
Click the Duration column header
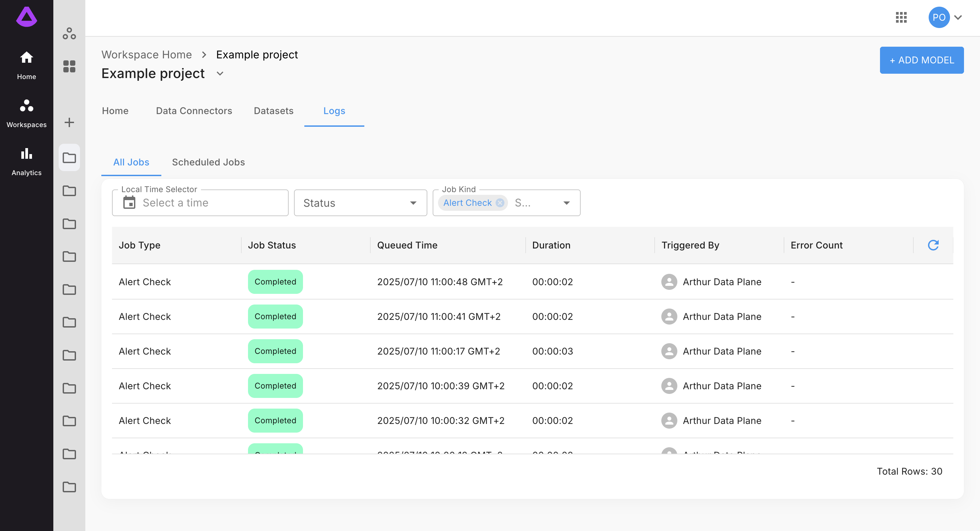[551, 245]
